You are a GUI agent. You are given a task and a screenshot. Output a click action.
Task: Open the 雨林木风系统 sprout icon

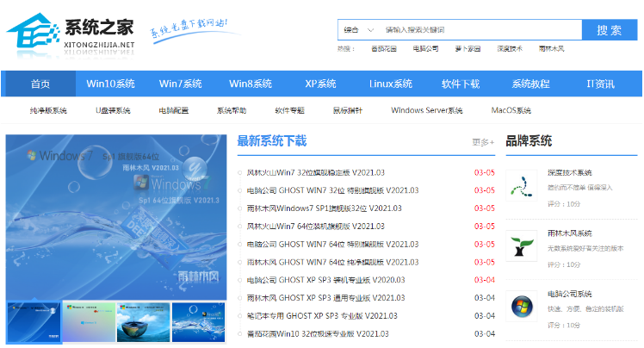pos(522,245)
